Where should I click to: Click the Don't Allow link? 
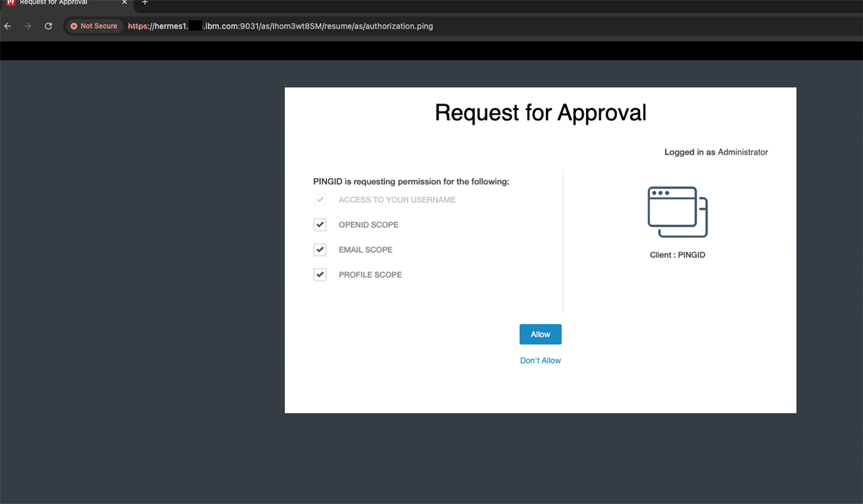540,360
